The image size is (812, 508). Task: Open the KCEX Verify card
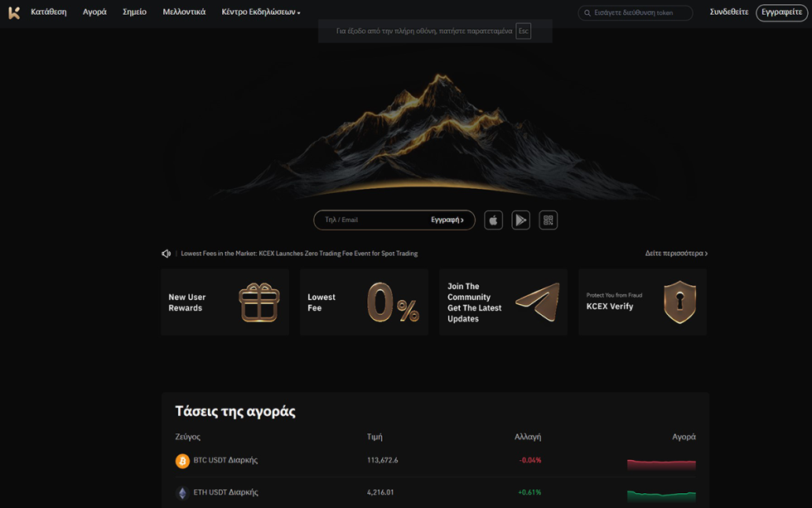642,302
